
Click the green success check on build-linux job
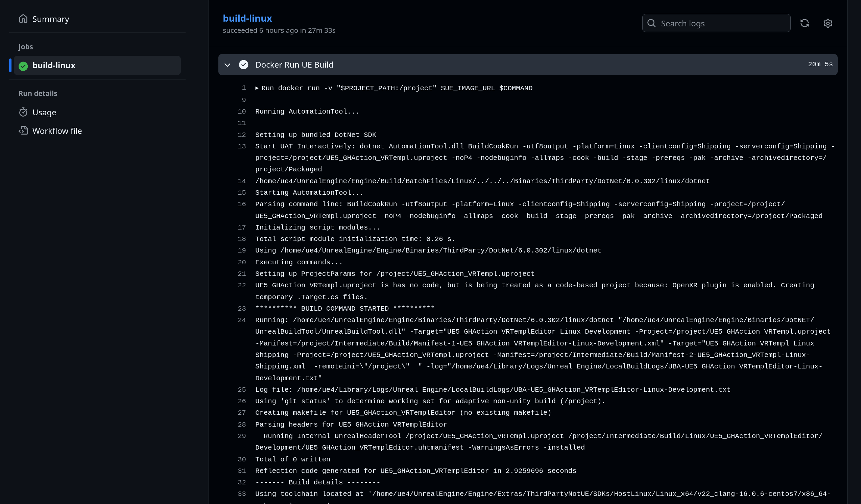coord(23,66)
